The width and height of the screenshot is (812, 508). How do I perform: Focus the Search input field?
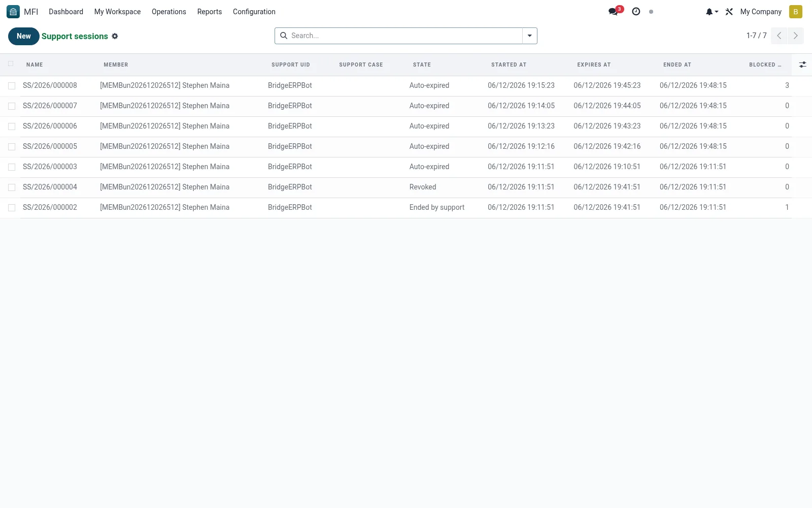coord(405,36)
